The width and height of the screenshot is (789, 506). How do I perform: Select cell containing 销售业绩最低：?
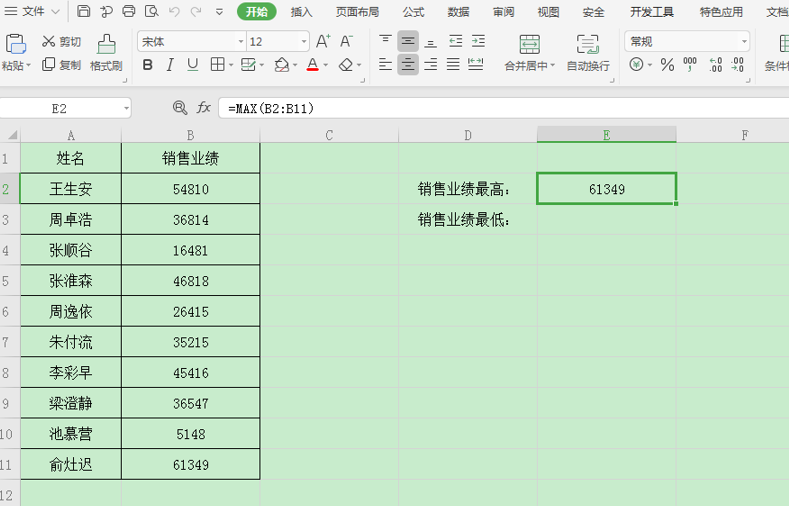468,219
